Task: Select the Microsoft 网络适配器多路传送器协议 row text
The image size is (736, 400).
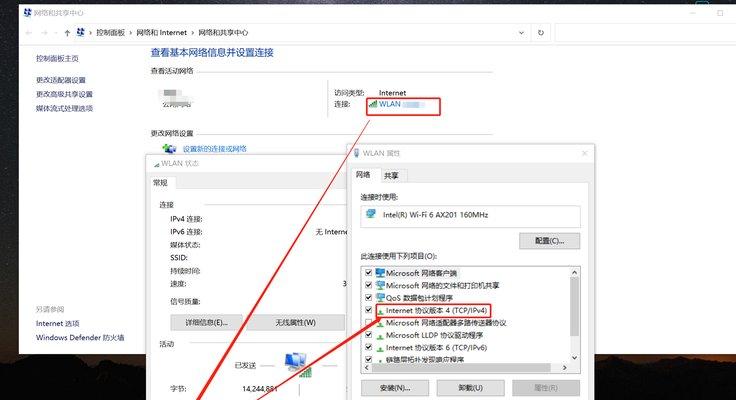Action: click(x=446, y=323)
